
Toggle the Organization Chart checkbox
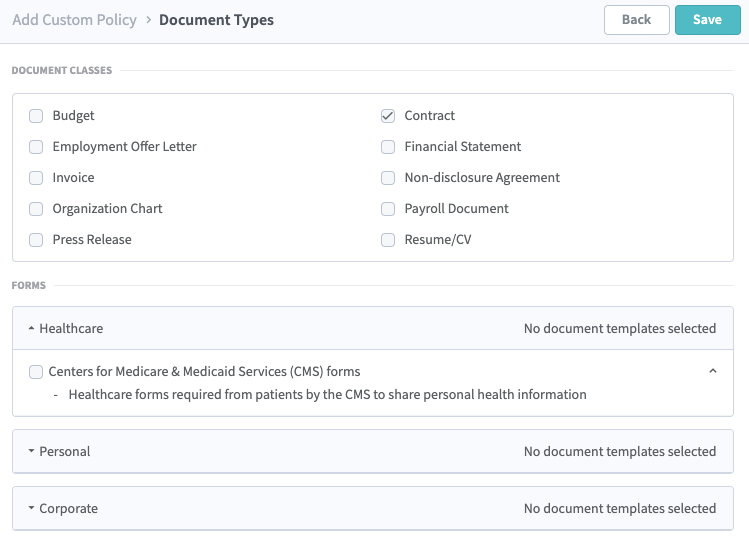[x=36, y=209]
